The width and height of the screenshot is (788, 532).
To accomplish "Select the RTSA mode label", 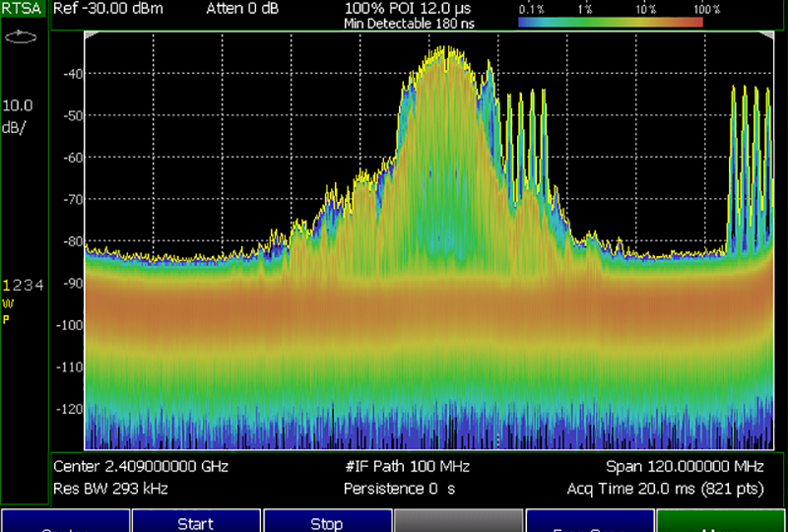I will [x=21, y=9].
